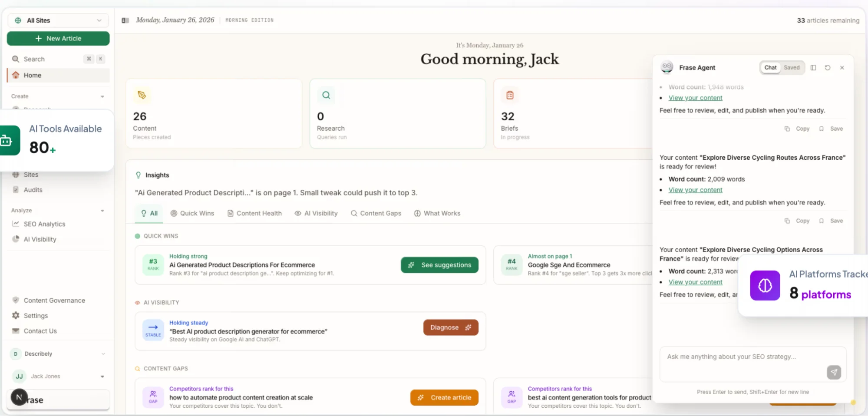Open Content Governance
The width and height of the screenshot is (868, 416).
click(54, 300)
